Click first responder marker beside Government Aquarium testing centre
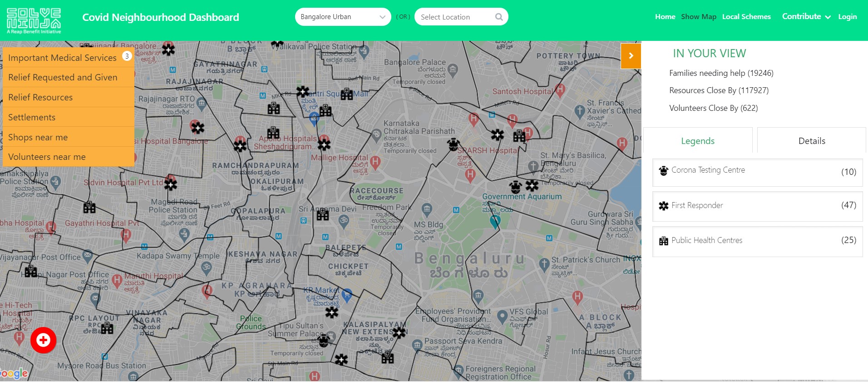868x382 pixels. [x=532, y=185]
